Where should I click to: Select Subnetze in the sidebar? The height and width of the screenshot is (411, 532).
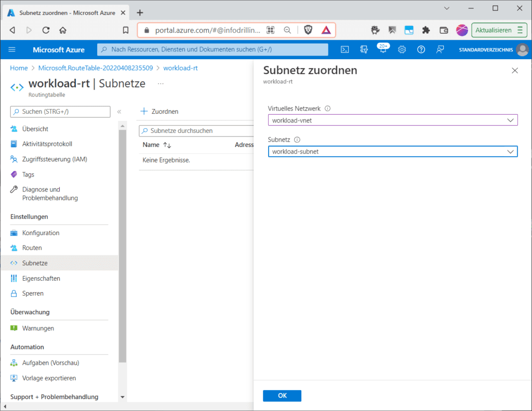pyautogui.click(x=59, y=263)
